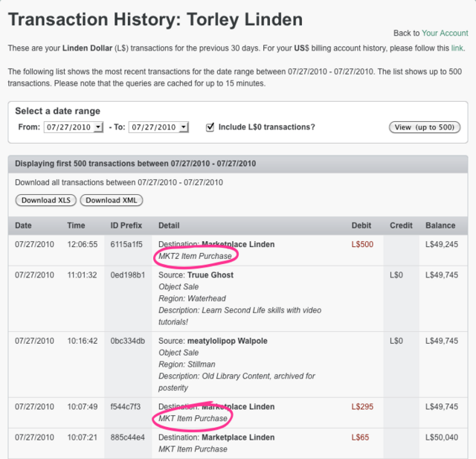The height and width of the screenshot is (459, 476).
Task: Click the Download XML button
Action: pyautogui.click(x=112, y=200)
